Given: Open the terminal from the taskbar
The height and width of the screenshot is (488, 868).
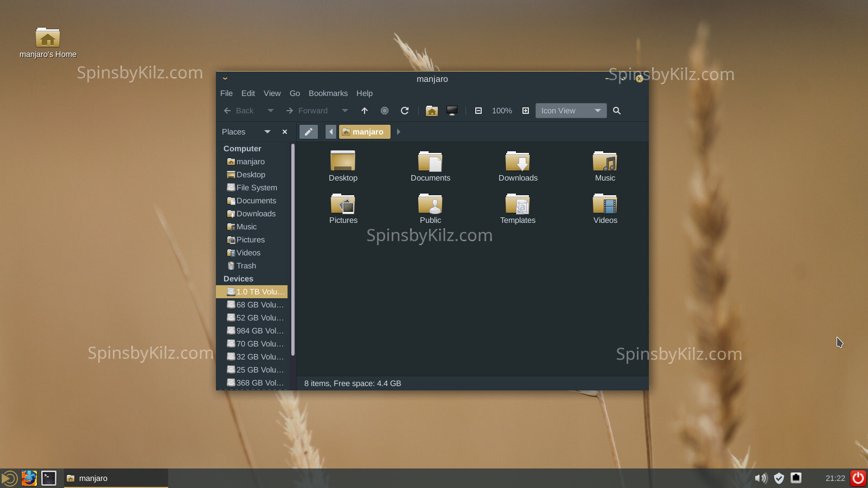Looking at the screenshot, I should 49,478.
